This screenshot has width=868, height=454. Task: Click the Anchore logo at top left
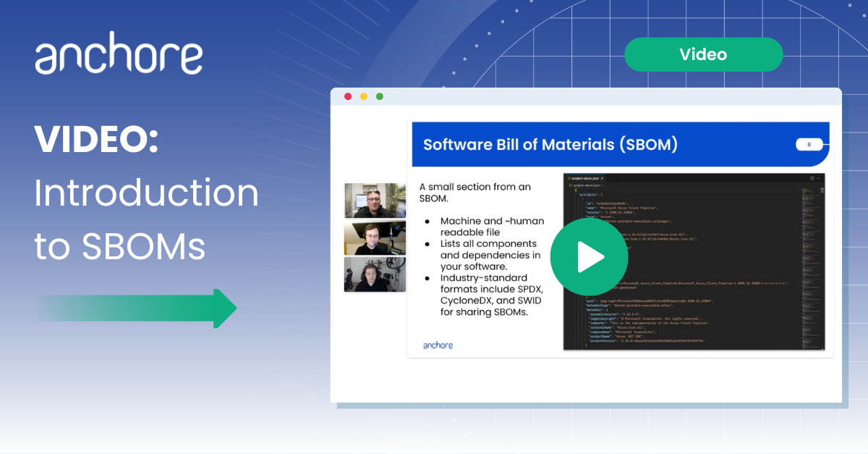coord(119,58)
